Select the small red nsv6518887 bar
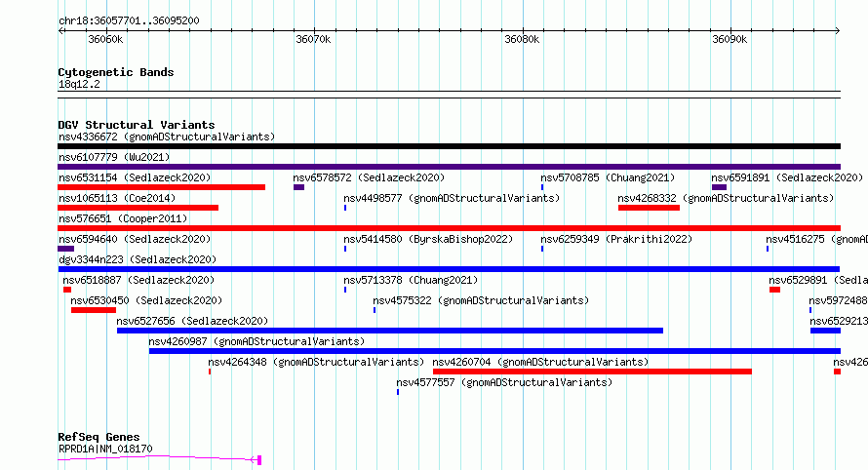Screen dimensions: 868x470 [x=67, y=290]
